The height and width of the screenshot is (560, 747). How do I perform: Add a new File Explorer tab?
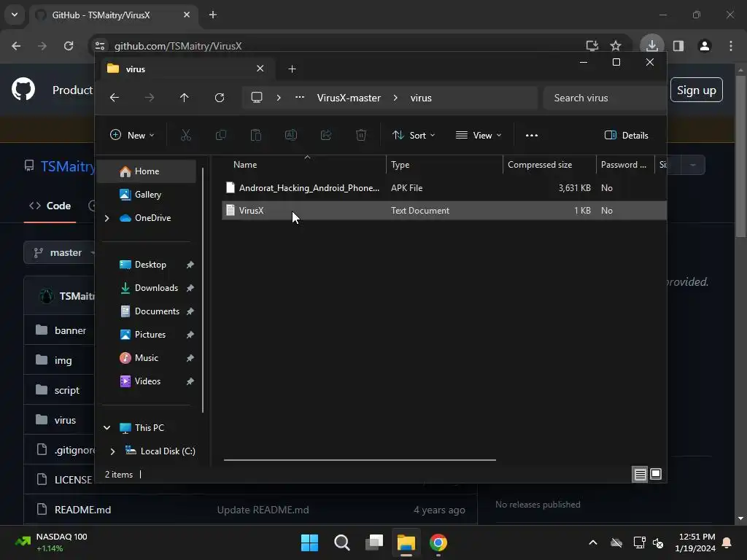click(x=292, y=69)
